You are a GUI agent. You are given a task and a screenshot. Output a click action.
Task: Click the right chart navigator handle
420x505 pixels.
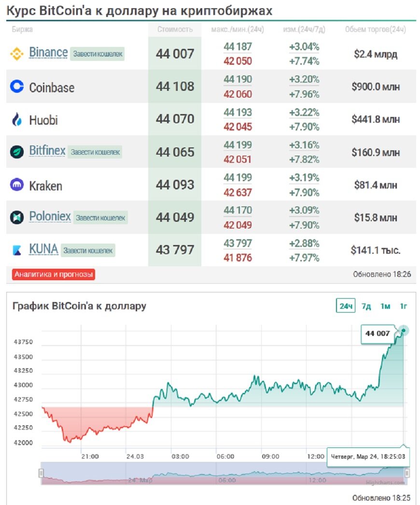407,473
